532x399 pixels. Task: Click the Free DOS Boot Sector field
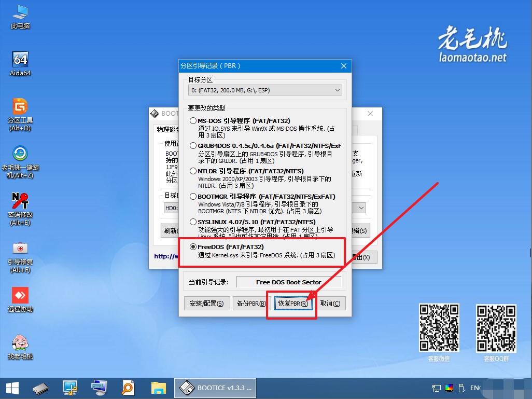[x=289, y=282]
